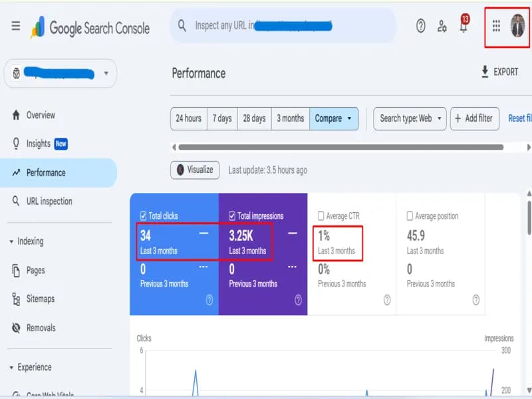The width and height of the screenshot is (532, 399).
Task: Click the horizontal scrollbar under the filter bar
Action: click(x=341, y=147)
